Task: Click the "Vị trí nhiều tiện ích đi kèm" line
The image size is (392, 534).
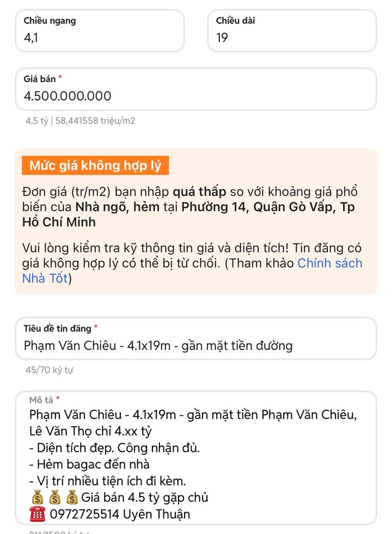Action: click(108, 481)
